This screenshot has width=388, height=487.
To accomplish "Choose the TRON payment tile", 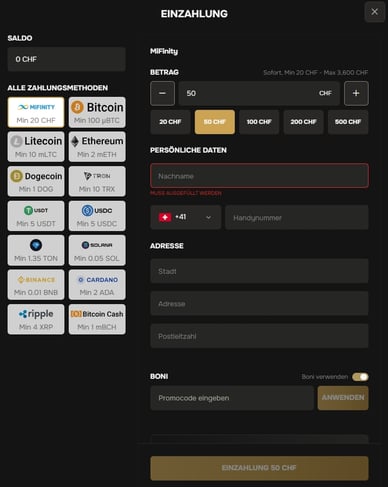I will pos(97,181).
